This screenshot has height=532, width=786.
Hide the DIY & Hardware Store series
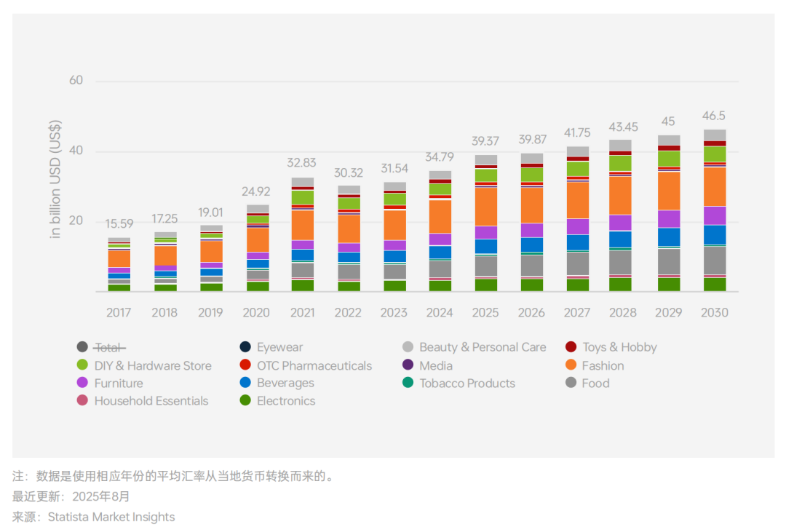point(144,365)
